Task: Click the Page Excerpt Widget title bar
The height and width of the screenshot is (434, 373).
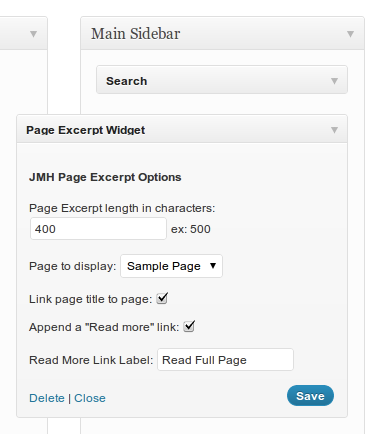Action: click(182, 130)
